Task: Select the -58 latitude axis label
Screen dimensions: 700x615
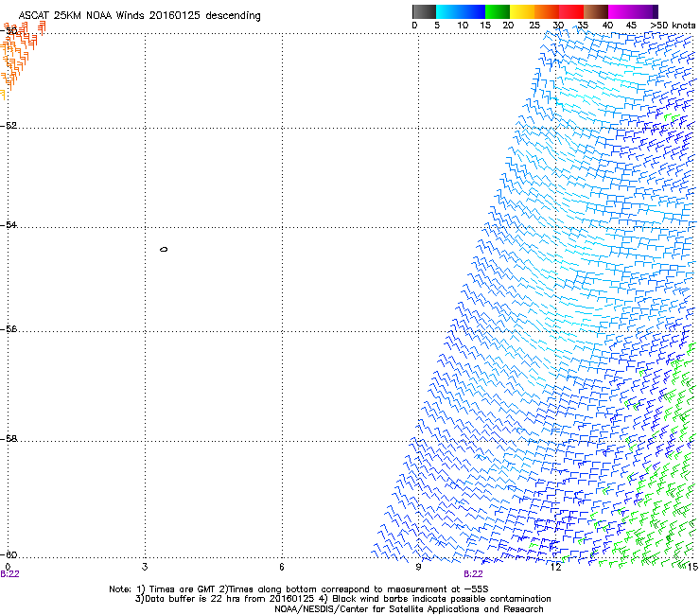Action: coord(9,439)
